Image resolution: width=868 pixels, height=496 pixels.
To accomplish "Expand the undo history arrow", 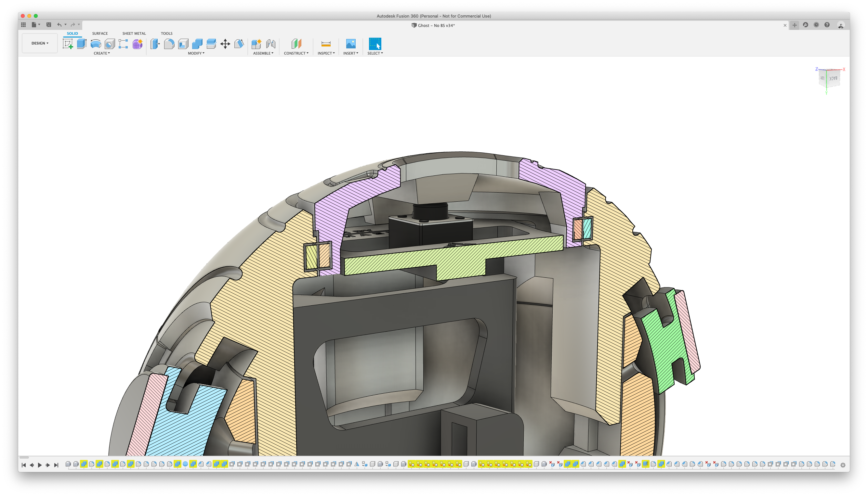I will (x=65, y=25).
